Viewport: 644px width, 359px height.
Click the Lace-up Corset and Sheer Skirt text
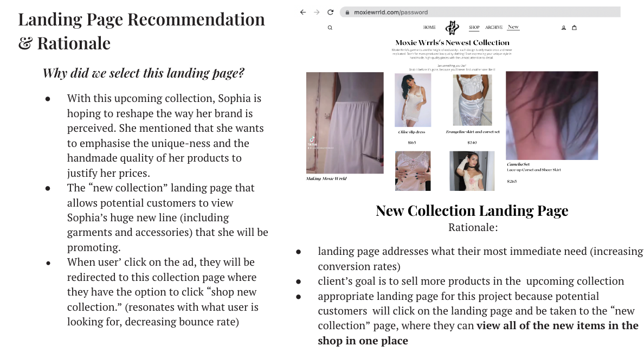533,170
